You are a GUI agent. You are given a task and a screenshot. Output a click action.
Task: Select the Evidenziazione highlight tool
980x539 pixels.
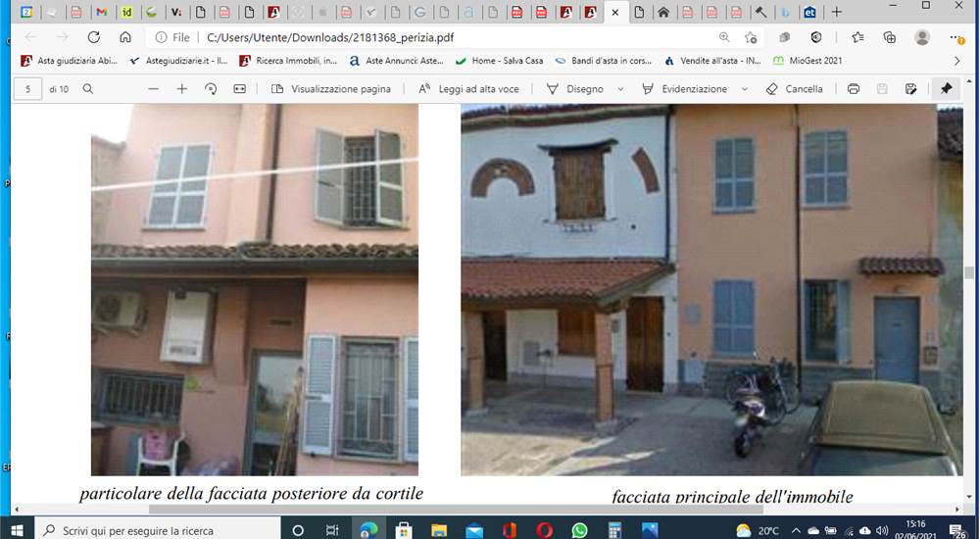(685, 89)
